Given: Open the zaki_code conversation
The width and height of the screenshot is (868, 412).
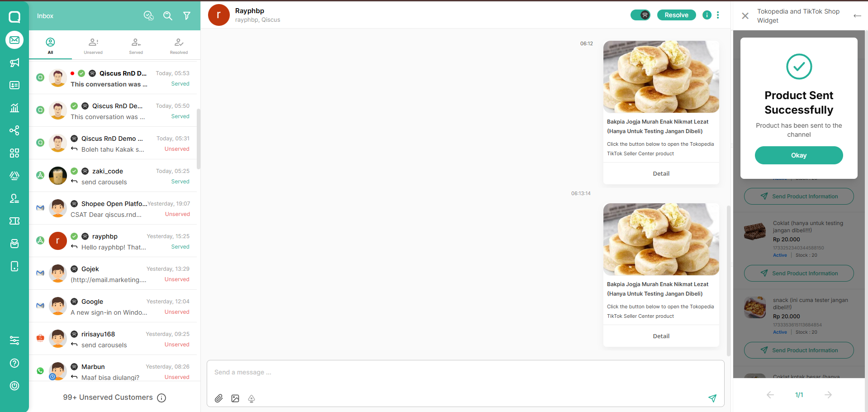Looking at the screenshot, I should [113, 176].
